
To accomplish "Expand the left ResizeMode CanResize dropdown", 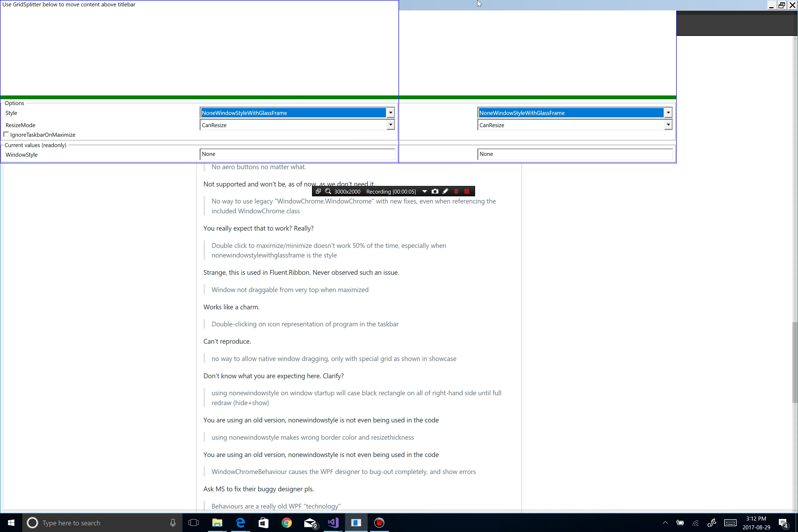I will 390,124.
